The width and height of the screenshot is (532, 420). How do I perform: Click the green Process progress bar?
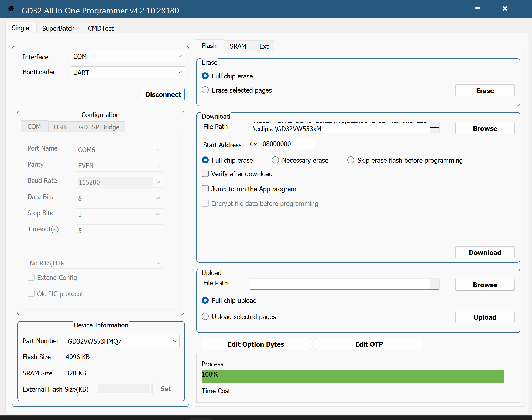[353, 376]
